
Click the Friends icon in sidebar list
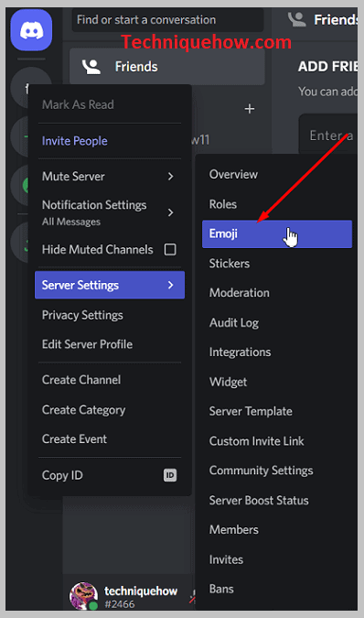point(91,67)
